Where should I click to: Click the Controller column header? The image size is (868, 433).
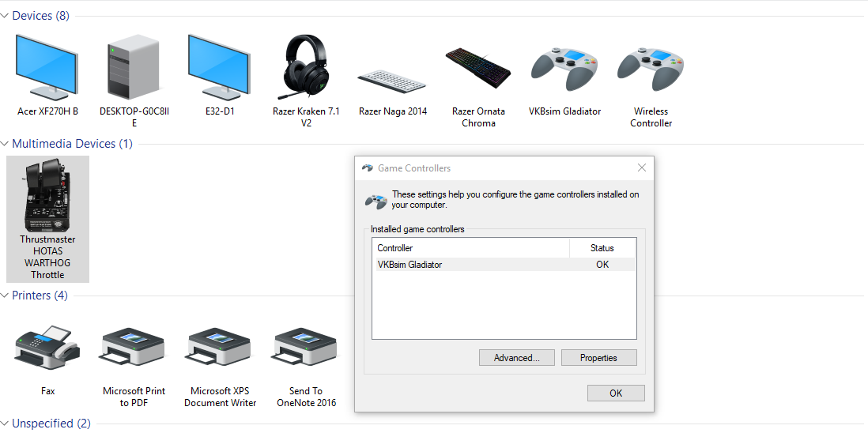coord(470,248)
